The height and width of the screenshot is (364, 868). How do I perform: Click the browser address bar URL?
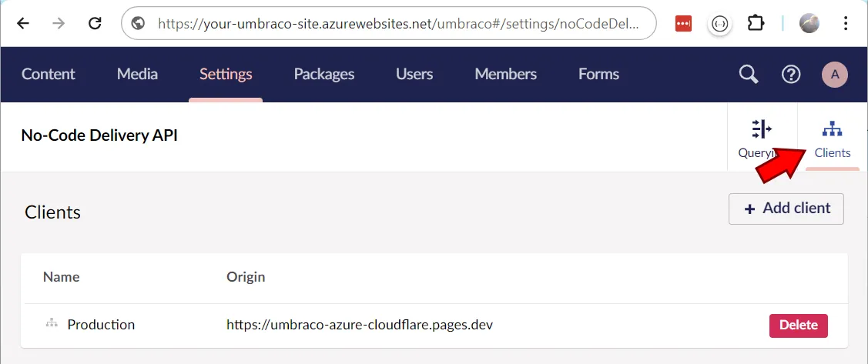pyautogui.click(x=397, y=23)
